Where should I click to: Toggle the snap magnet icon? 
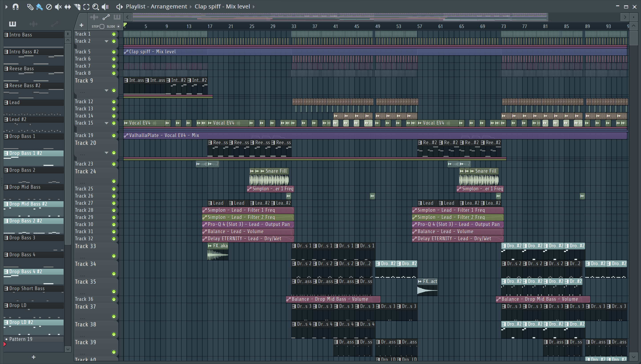coord(16,7)
